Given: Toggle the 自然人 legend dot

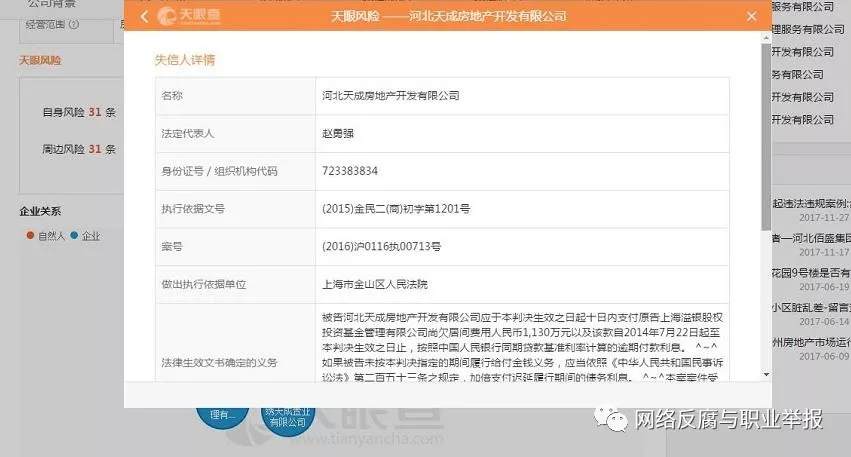Looking at the screenshot, I should click(x=30, y=236).
